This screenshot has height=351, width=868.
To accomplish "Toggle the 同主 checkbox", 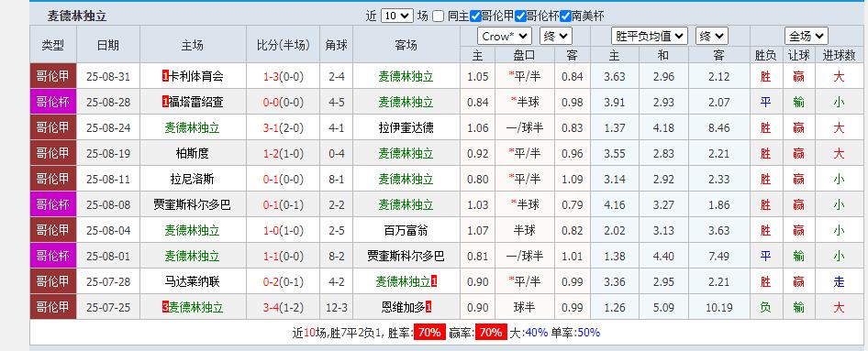I will [x=439, y=16].
